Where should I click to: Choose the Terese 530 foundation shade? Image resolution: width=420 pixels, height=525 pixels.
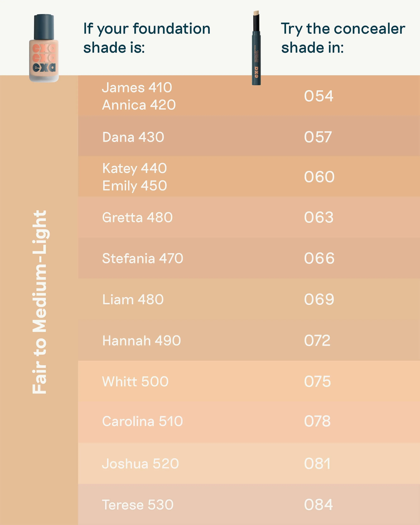tap(138, 505)
